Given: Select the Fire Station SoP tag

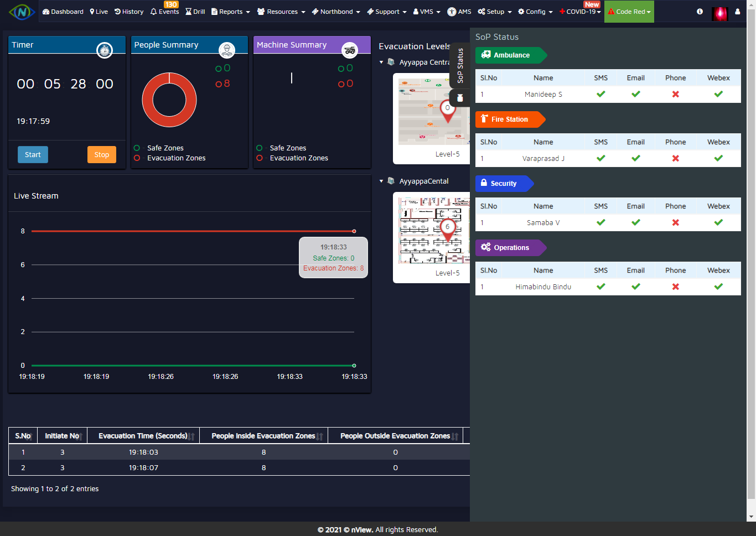Looking at the screenshot, I should coord(510,119).
